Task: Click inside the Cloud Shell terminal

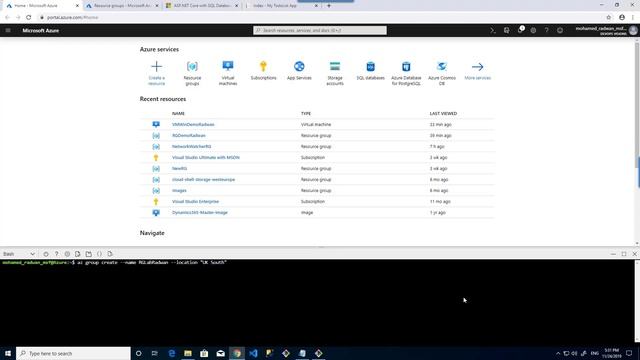Action: (x=317, y=302)
